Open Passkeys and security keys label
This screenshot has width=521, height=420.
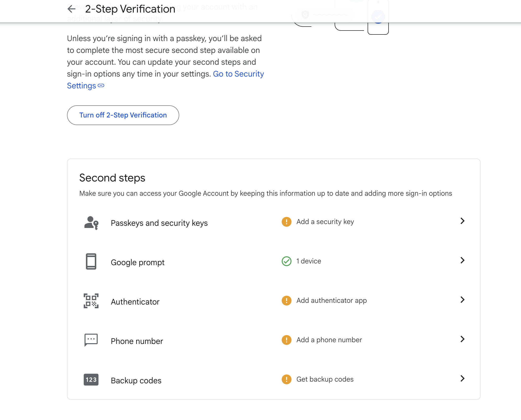159,223
